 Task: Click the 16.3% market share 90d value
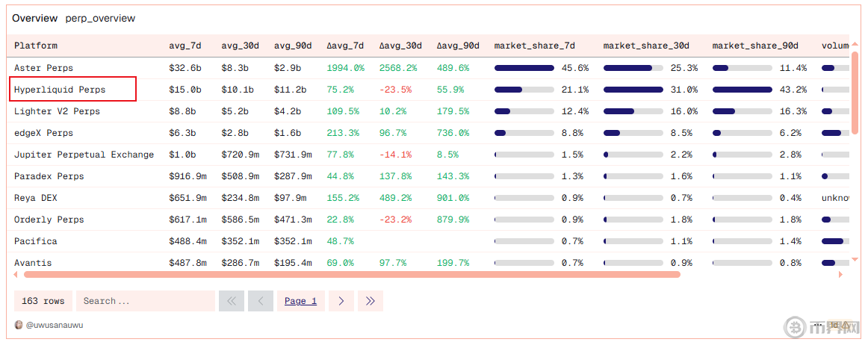click(x=793, y=111)
